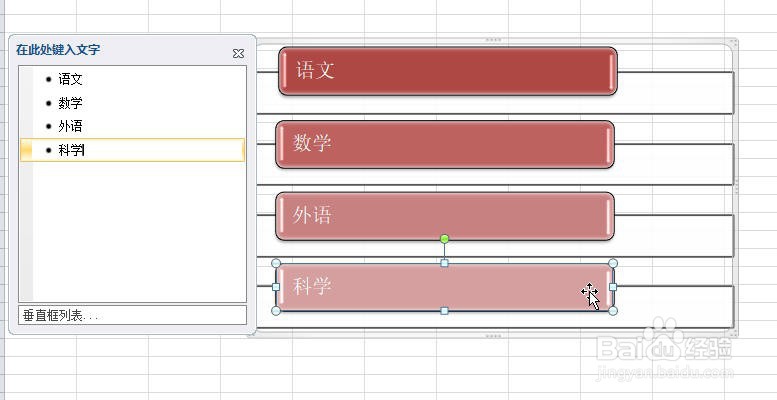Click the bottom-left corner handle of 科学 shape

277,311
